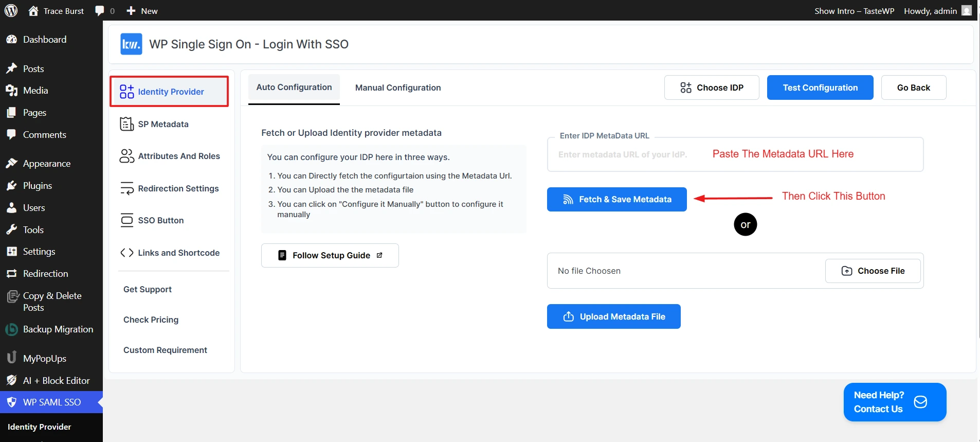The height and width of the screenshot is (442, 980).
Task: Open Plugins menu
Action: coord(51,186)
